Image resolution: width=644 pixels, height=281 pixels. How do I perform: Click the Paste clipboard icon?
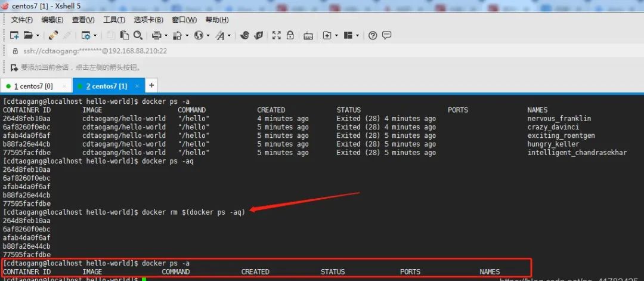(x=125, y=35)
